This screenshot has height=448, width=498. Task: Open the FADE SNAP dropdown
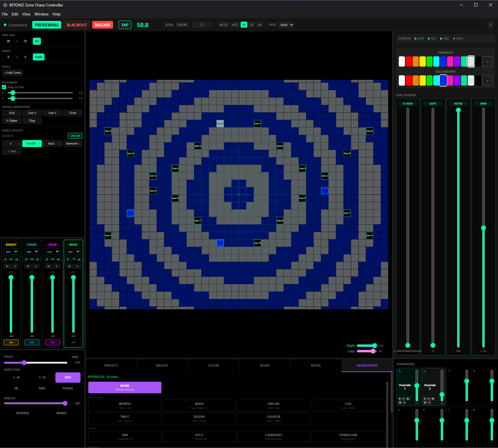286,25
